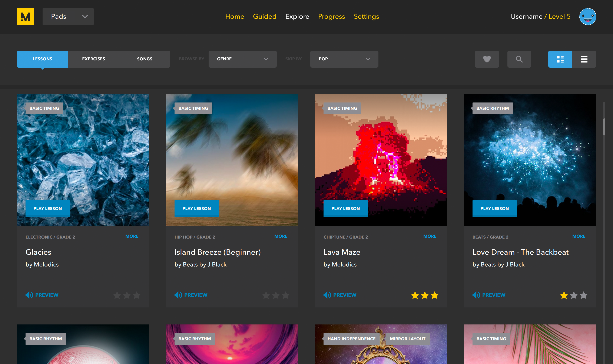This screenshot has height=364, width=613.
Task: Click Love Dream - The Backbeat title
Action: tap(520, 252)
